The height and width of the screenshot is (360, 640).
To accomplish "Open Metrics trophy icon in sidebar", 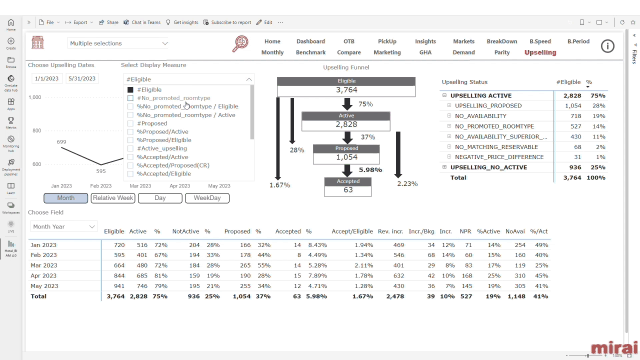I will 11,122.
